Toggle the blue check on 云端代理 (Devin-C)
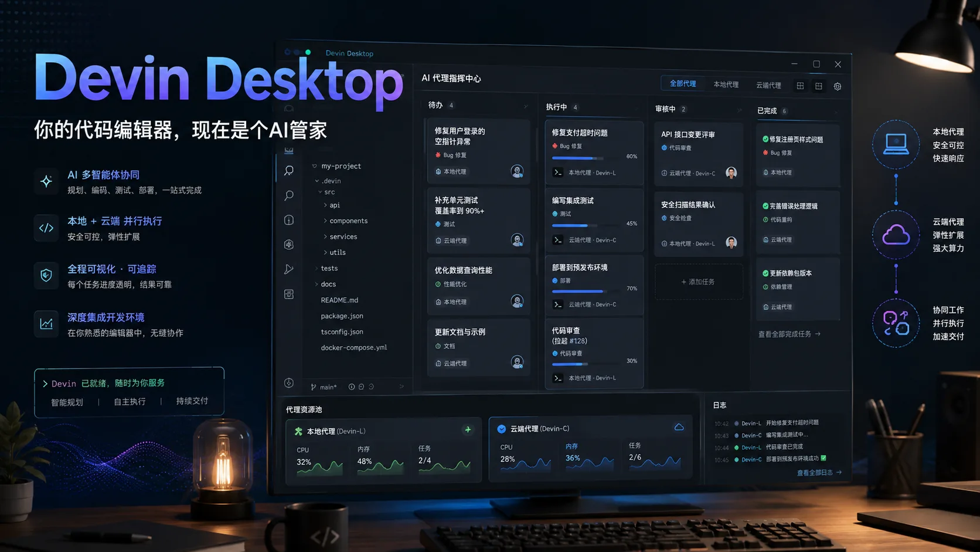 [501, 429]
